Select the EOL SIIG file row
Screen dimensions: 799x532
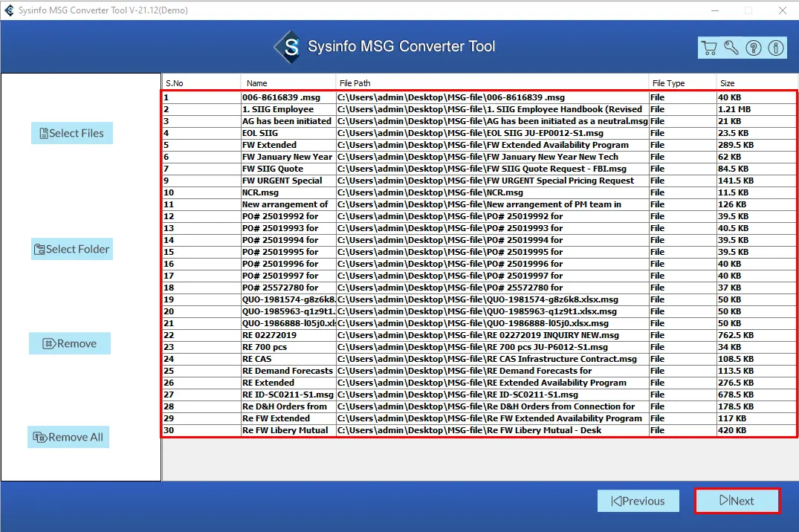[x=260, y=133]
